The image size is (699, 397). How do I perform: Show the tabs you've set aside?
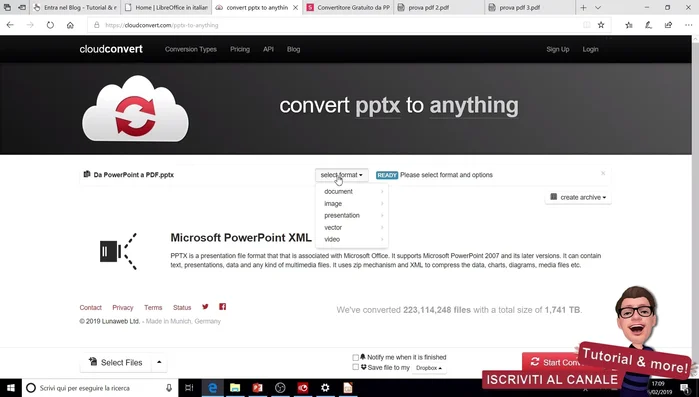click(7, 7)
